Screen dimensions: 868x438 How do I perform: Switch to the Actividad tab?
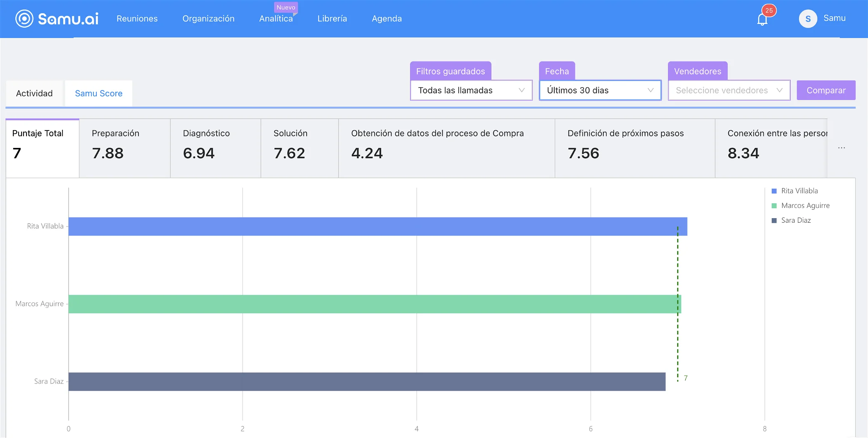pyautogui.click(x=34, y=93)
